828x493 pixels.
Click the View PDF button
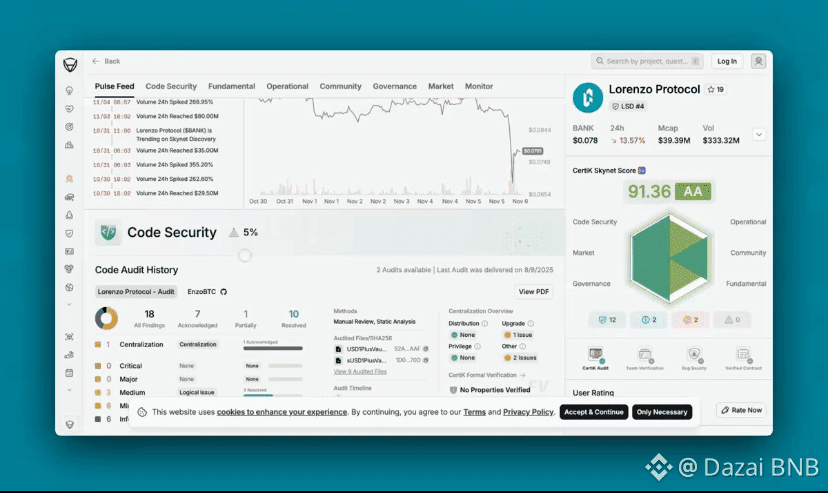point(534,291)
